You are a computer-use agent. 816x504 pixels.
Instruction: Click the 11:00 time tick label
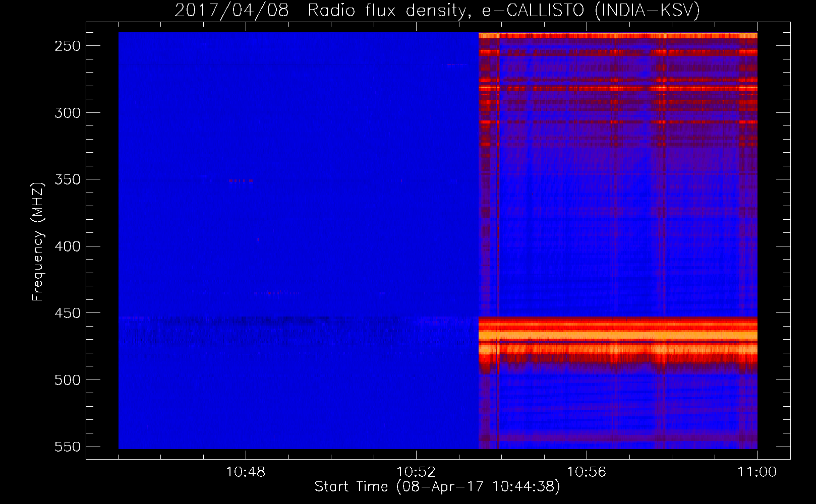[757, 472]
